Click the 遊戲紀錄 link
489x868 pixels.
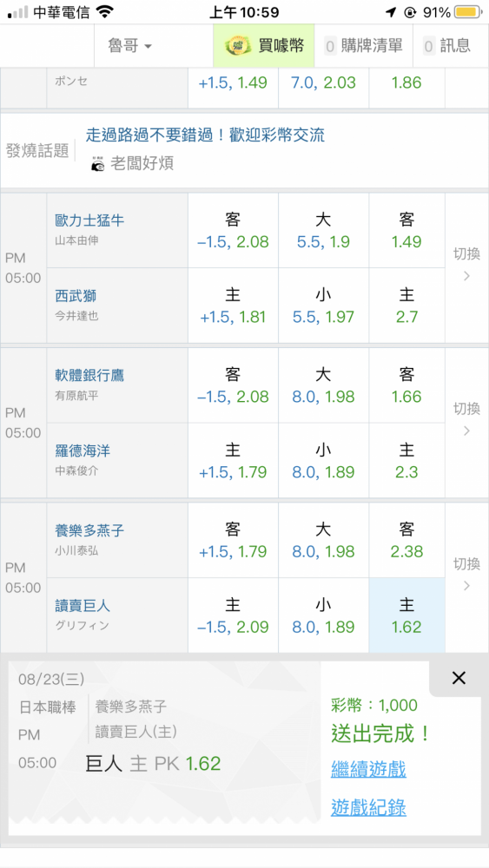(x=368, y=807)
